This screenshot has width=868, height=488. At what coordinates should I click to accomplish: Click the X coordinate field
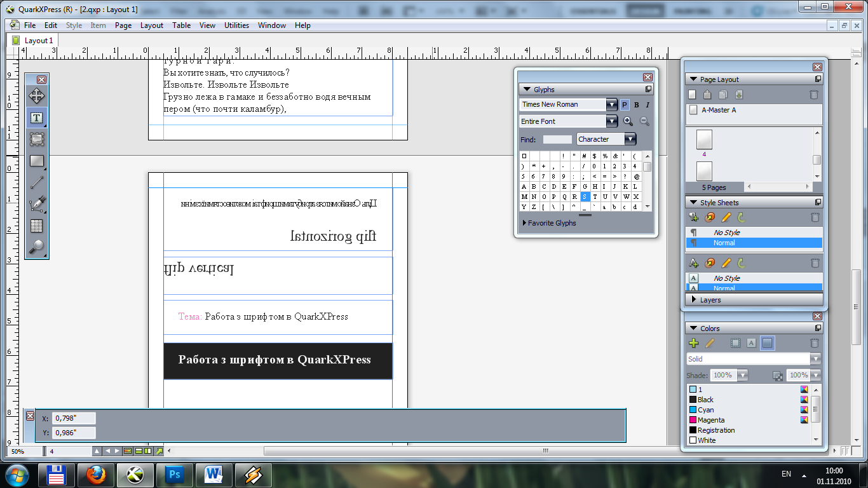coord(74,418)
